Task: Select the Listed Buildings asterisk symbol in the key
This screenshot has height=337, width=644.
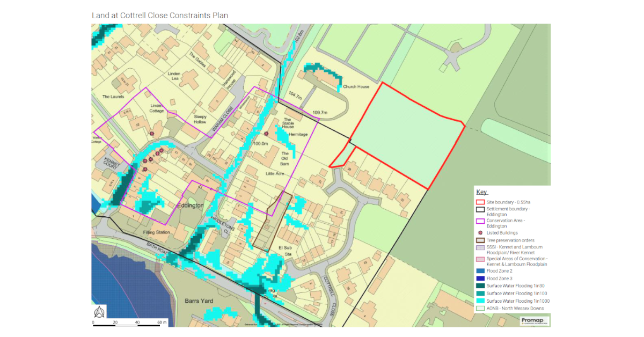Action: pyautogui.click(x=480, y=232)
